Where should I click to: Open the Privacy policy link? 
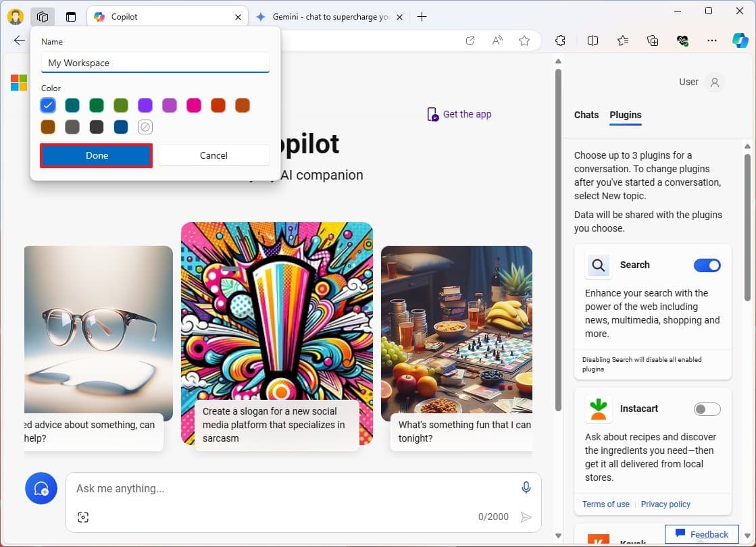point(665,504)
